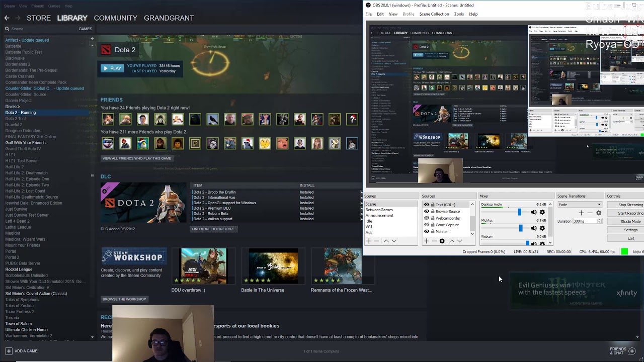Screen dimensions: 644x362
Task: Remove selected scene with minus in Scenes
Action: pyautogui.click(x=376, y=241)
